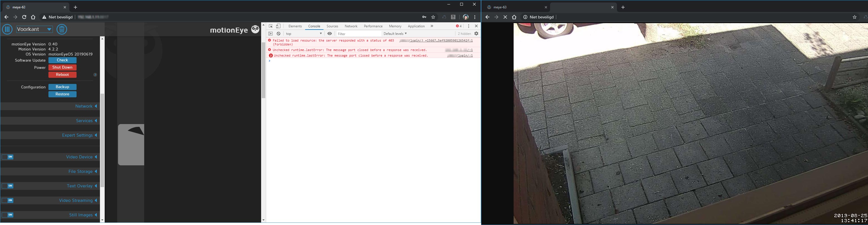868x225 pixels.
Task: Click the home button in right browser window
Action: click(514, 17)
